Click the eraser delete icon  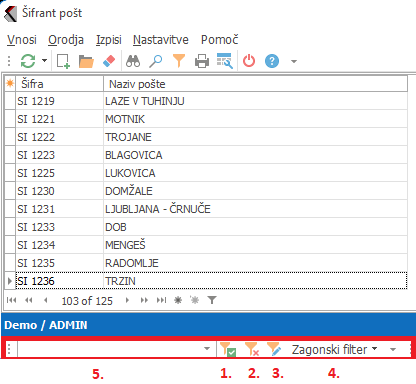tap(109, 61)
